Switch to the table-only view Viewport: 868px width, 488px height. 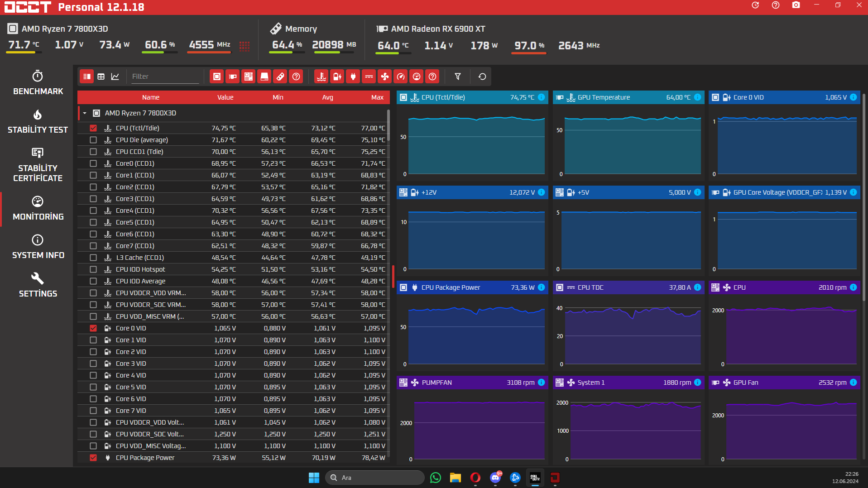click(101, 77)
